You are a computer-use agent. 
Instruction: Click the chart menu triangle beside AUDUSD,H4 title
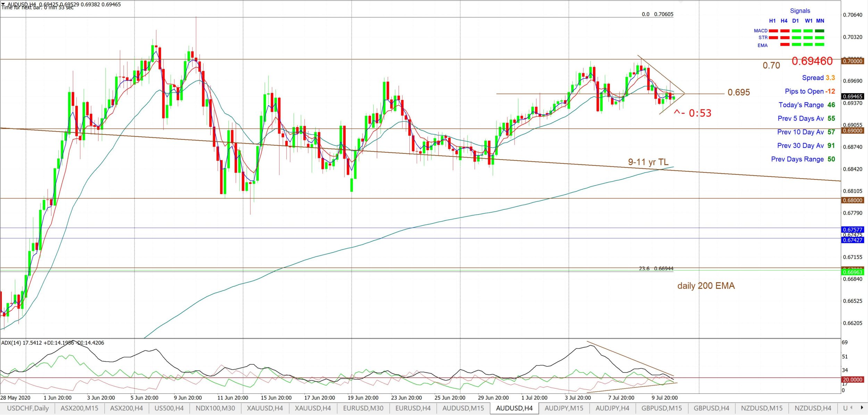click(3, 4)
